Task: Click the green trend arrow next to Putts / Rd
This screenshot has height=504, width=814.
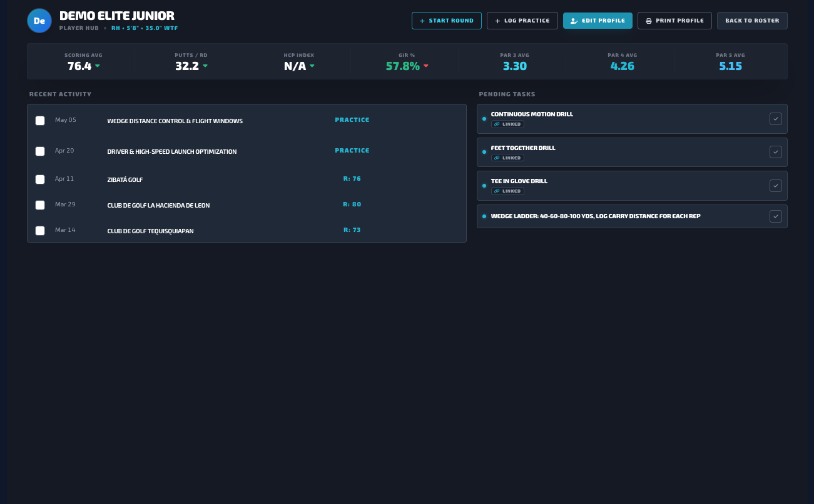Action: [x=205, y=66]
